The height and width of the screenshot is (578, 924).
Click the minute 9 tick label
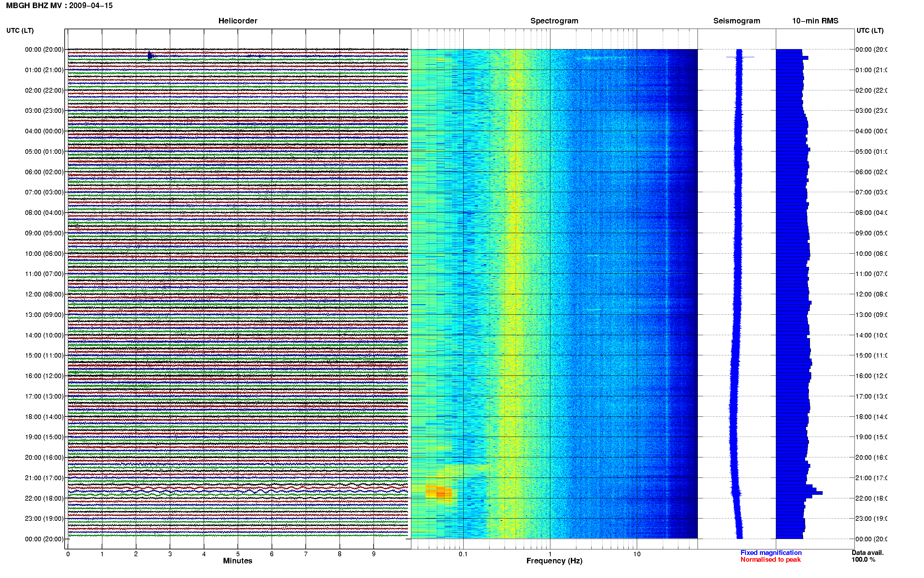(374, 554)
